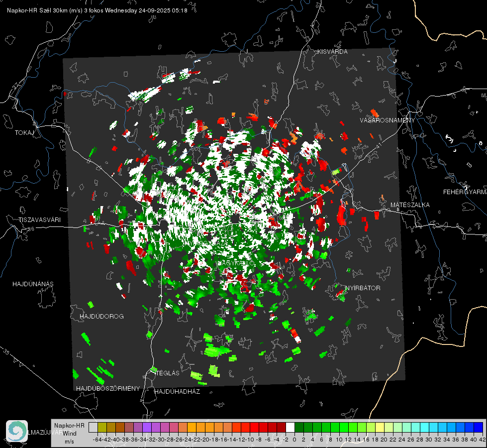Click the TISZAVASVÁRI city label
The image size is (487, 448).
pos(40,220)
